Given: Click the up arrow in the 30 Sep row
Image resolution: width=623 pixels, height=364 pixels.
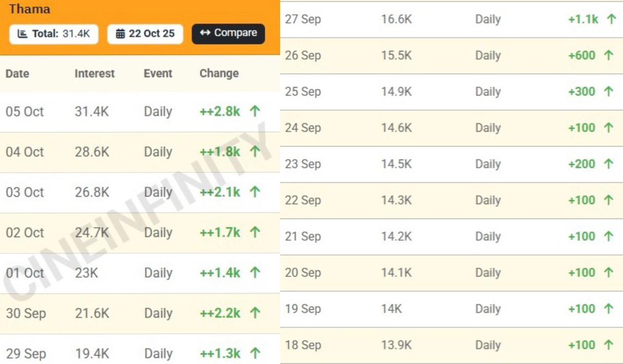Looking at the screenshot, I should point(255,313).
